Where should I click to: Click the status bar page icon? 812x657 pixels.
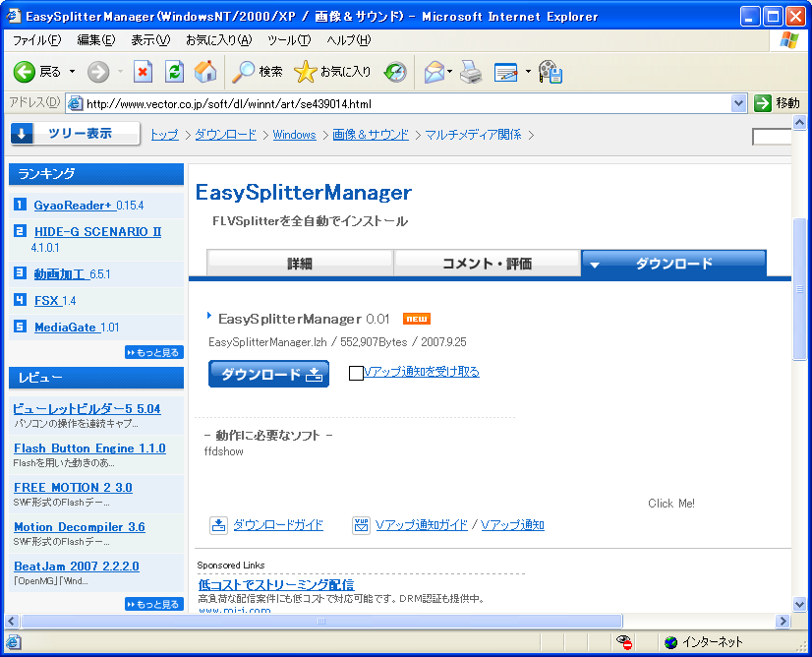(x=14, y=642)
